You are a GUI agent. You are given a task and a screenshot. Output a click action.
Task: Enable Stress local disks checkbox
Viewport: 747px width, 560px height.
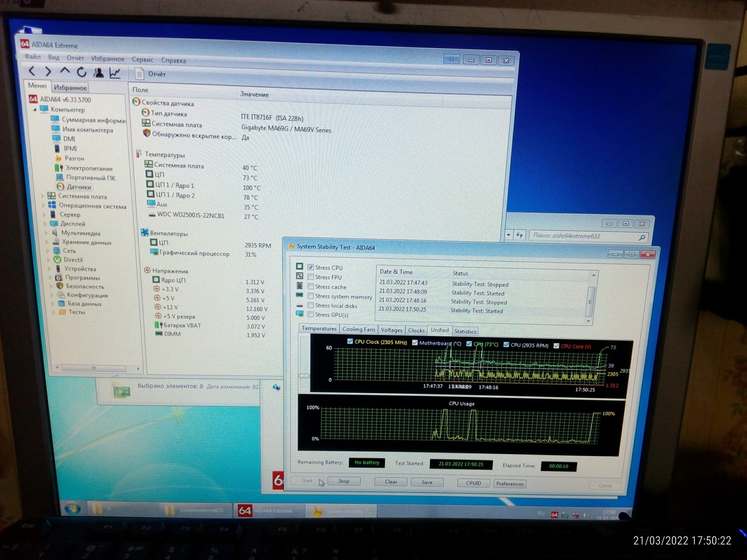310,305
